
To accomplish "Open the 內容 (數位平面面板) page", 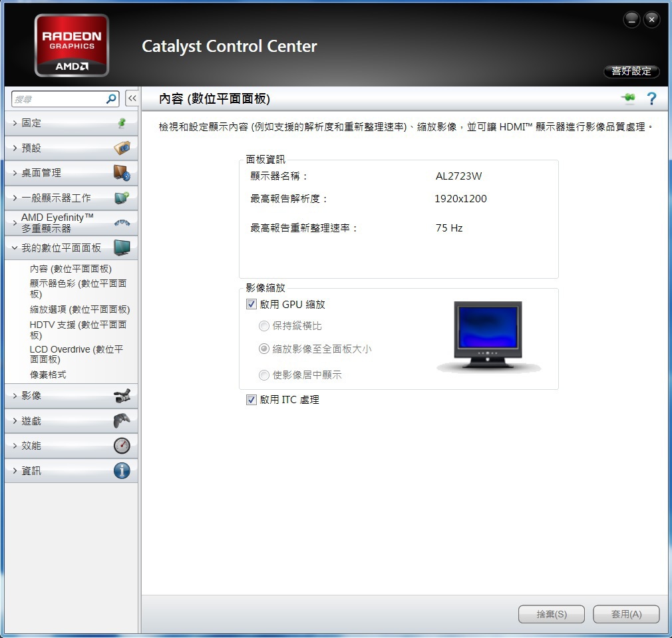I will pos(71,269).
